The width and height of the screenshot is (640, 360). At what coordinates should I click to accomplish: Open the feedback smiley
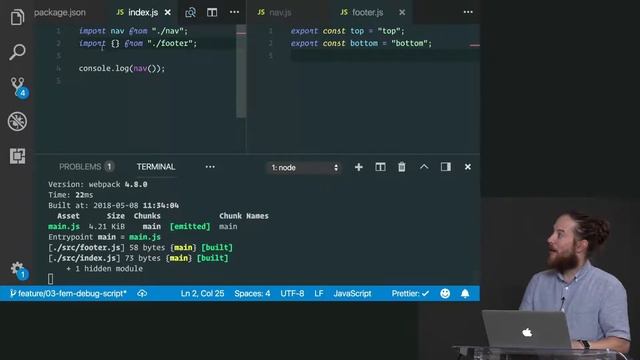445,293
